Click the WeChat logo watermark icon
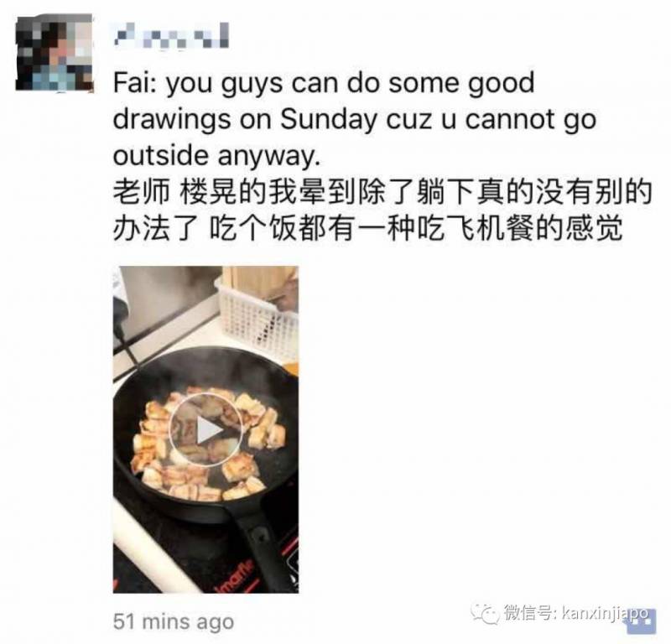The height and width of the screenshot is (644, 671). point(486,614)
